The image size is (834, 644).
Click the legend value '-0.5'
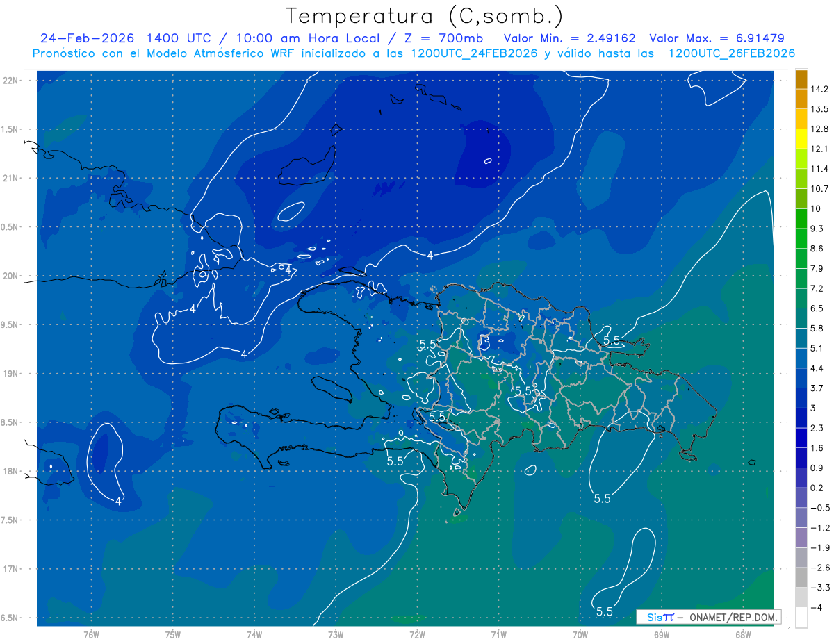[x=820, y=507]
